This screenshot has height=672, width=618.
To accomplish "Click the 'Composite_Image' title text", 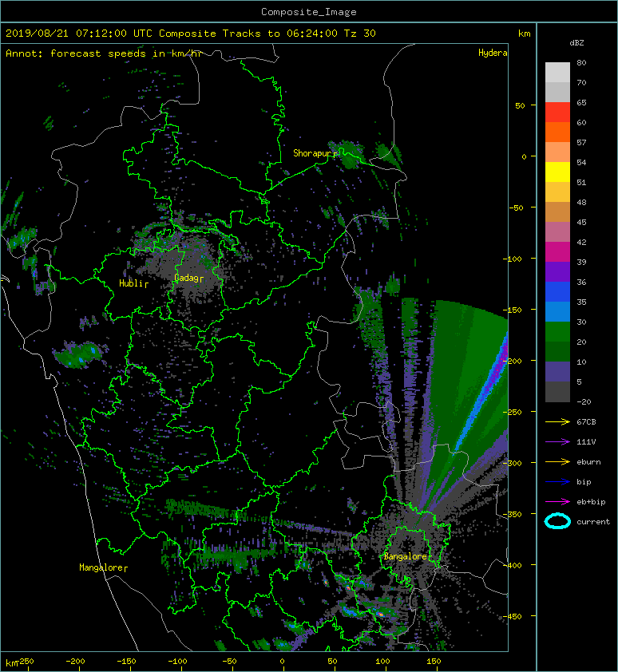I will (309, 12).
